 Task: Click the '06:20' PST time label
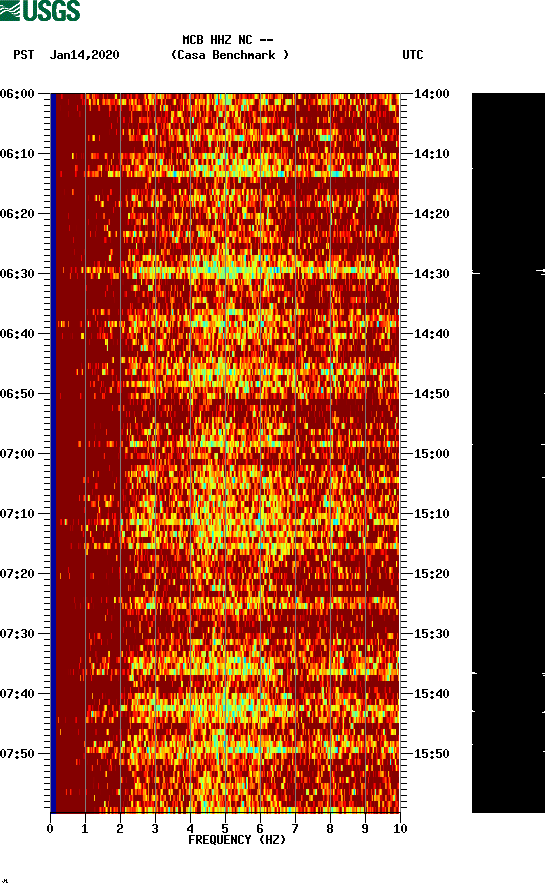[x=18, y=214]
